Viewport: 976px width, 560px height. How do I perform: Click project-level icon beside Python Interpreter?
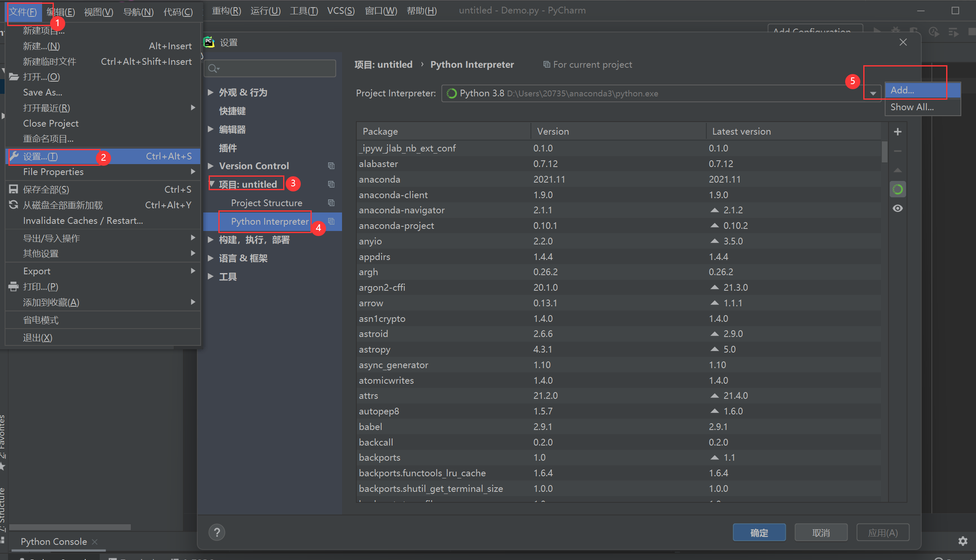click(x=332, y=221)
